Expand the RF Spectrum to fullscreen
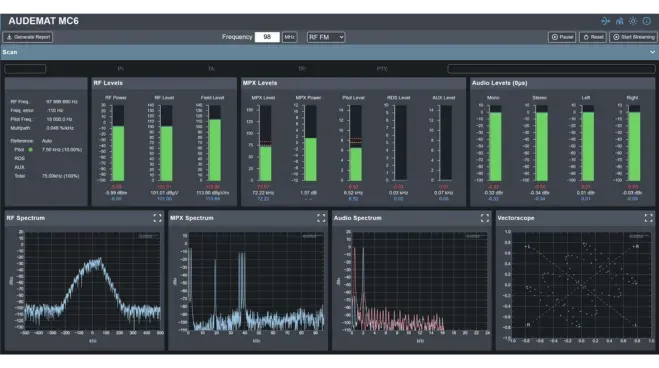Screen dimensions: 659x368 click(x=157, y=218)
